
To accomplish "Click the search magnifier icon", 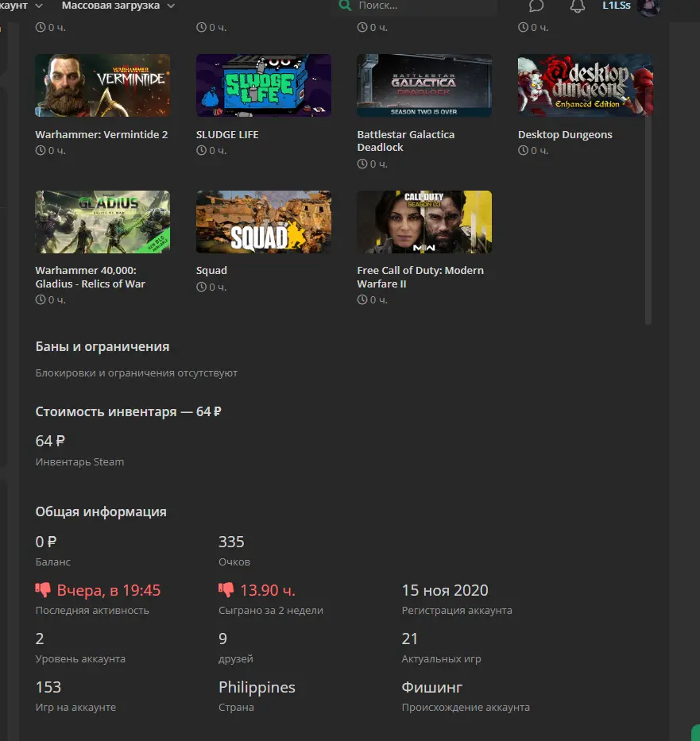I will (345, 6).
